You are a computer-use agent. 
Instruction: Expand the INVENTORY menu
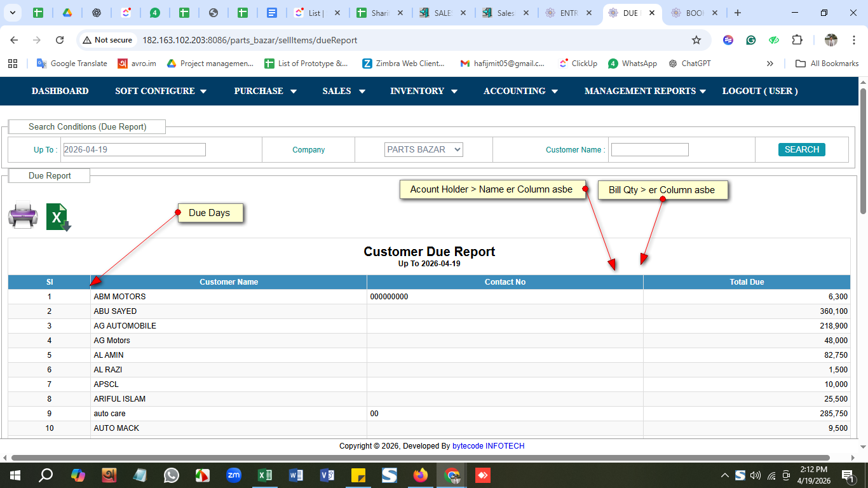(x=424, y=91)
